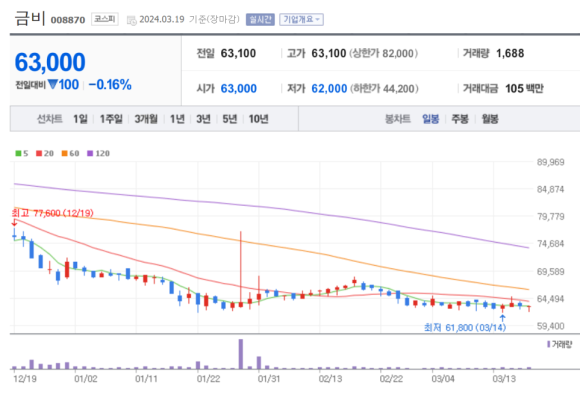Select the 1일 line chart period
The height and width of the screenshot is (395, 580).
pos(80,119)
